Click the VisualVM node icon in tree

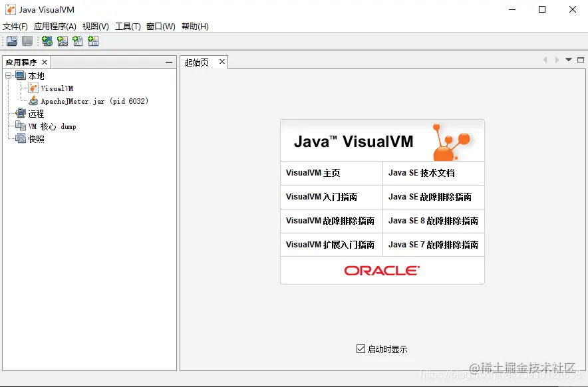[x=33, y=88]
